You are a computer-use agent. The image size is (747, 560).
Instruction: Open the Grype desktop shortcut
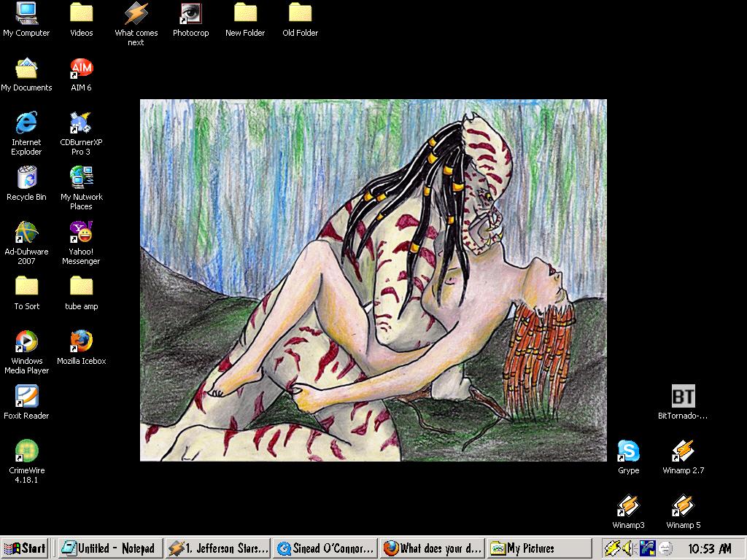[x=628, y=451]
